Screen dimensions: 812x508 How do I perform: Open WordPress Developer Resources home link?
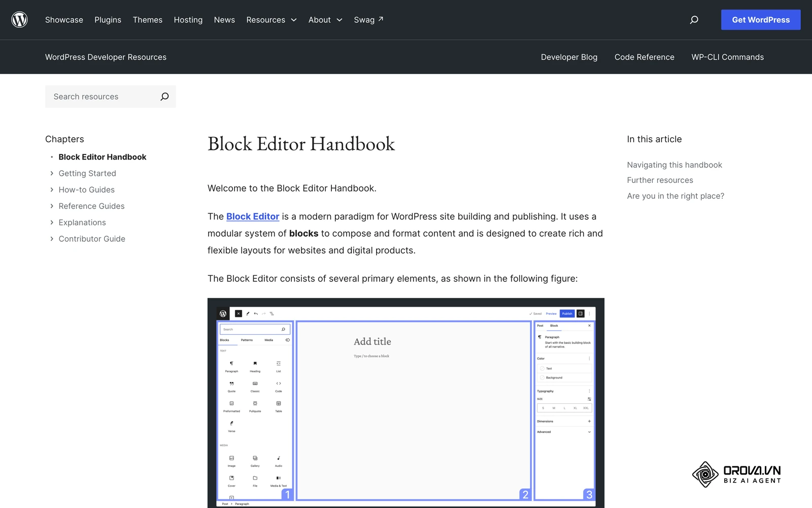[x=106, y=57]
